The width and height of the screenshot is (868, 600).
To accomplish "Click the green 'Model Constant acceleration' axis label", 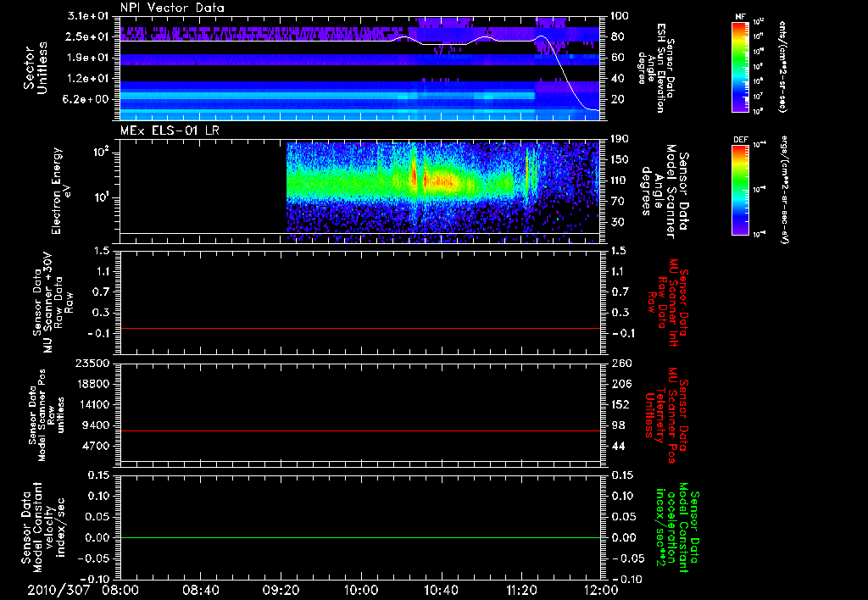I will pos(677,528).
